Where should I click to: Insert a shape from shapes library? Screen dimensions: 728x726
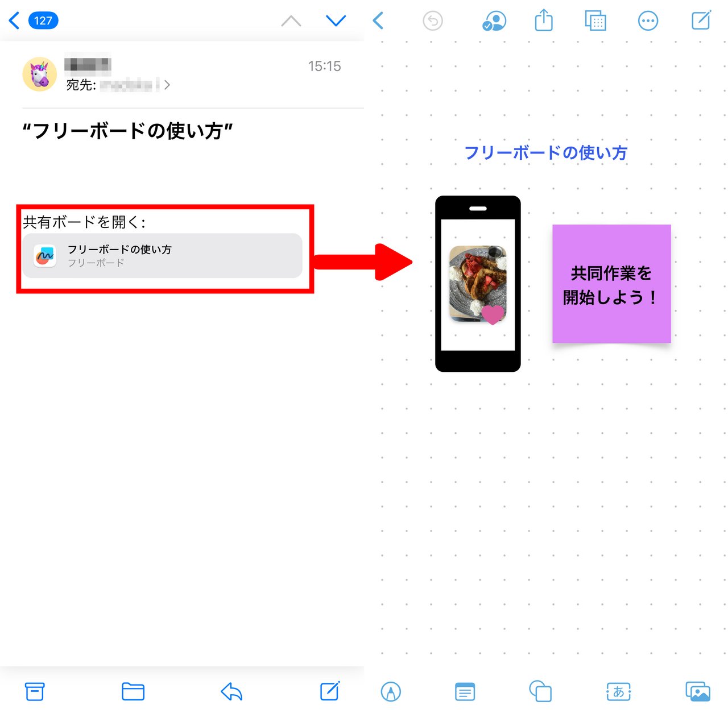(540, 691)
